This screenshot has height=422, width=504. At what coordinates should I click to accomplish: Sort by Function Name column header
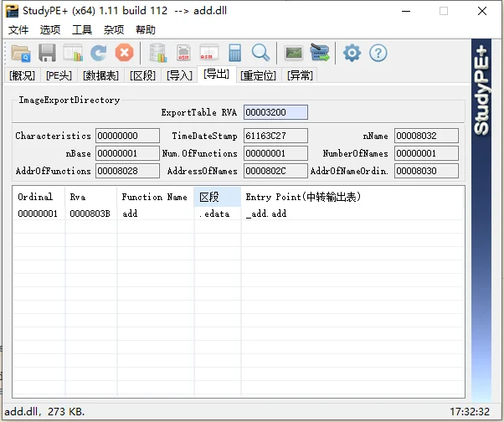[155, 197]
